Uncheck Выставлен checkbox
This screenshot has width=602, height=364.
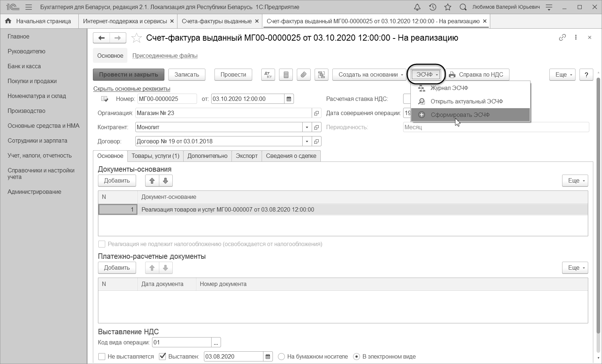[163, 356]
